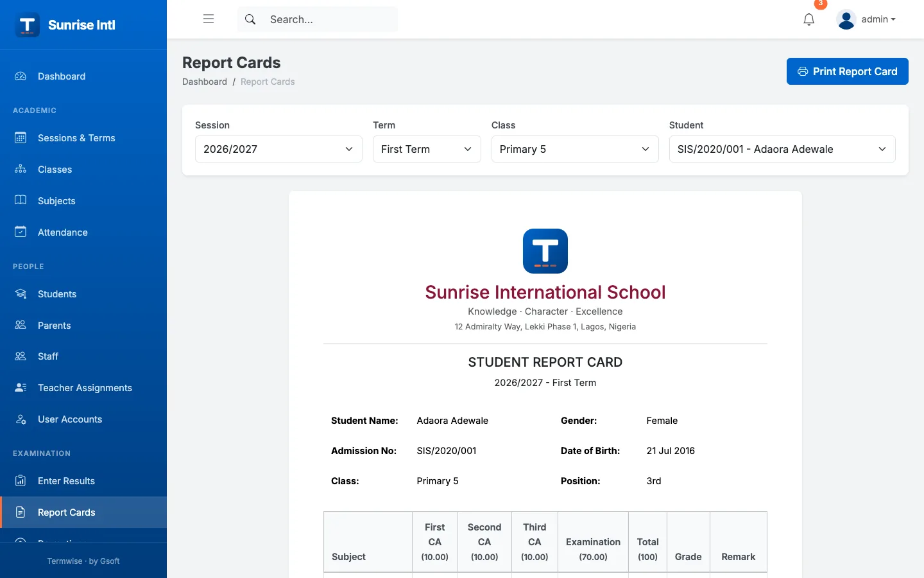Click the Attendance calendar-check icon
Screen dimensions: 924x578
click(x=21, y=232)
